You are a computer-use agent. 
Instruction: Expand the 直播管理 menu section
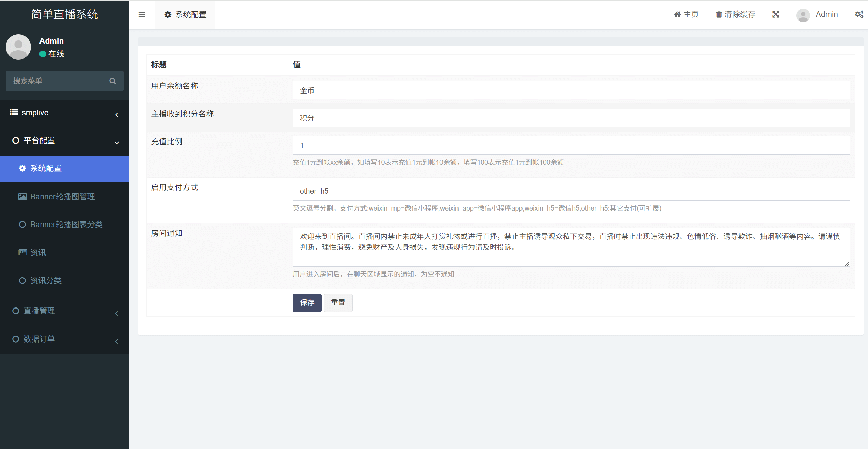point(65,311)
